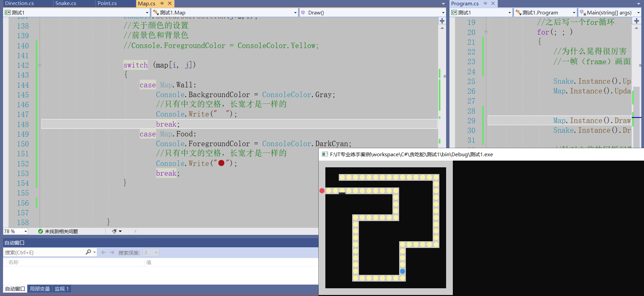
Task: Open the code cleanup dropdown arrow
Action: 120,231
